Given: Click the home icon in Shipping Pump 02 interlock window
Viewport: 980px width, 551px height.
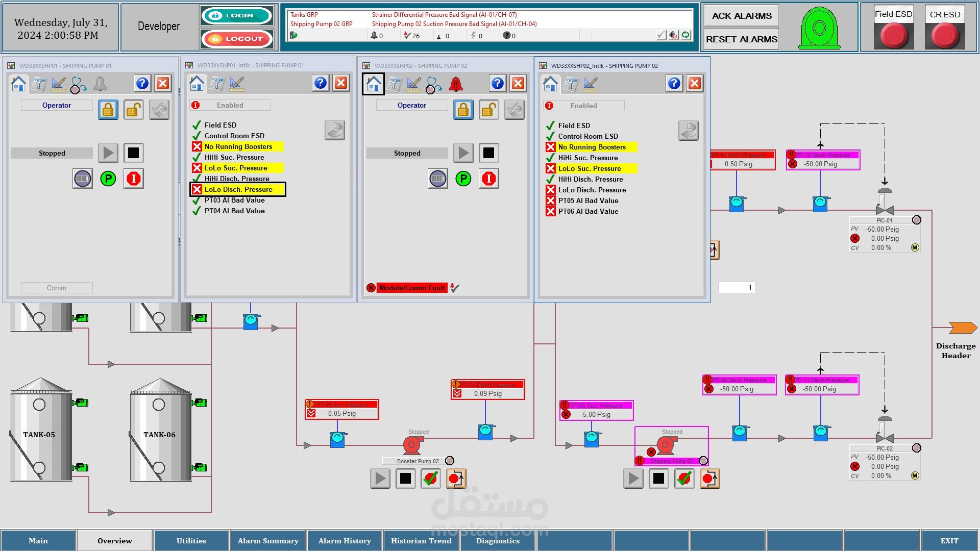Looking at the screenshot, I should (550, 84).
